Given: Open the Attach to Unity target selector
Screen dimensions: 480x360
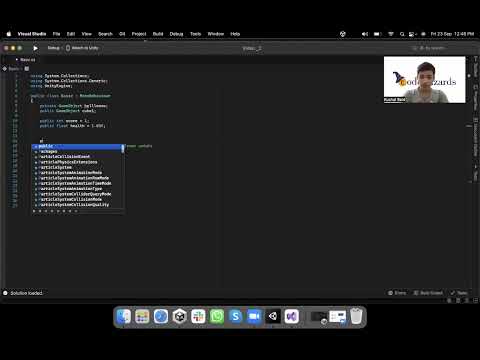Looking at the screenshot, I should pos(82,48).
